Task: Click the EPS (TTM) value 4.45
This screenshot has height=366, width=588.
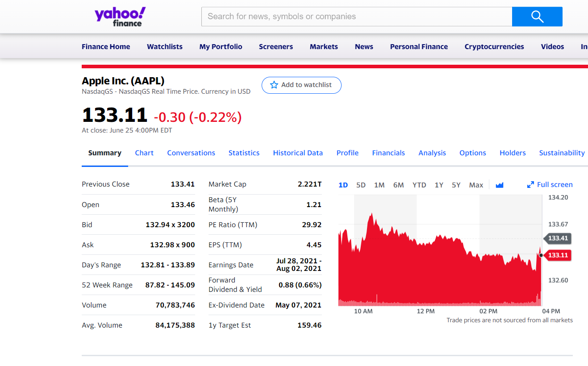Action: click(314, 245)
